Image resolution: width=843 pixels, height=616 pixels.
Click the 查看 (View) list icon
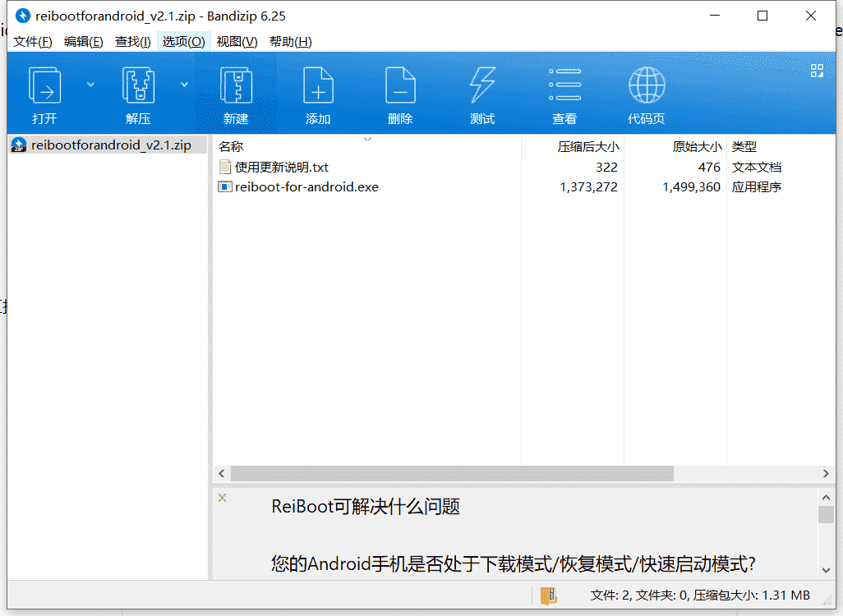(564, 85)
